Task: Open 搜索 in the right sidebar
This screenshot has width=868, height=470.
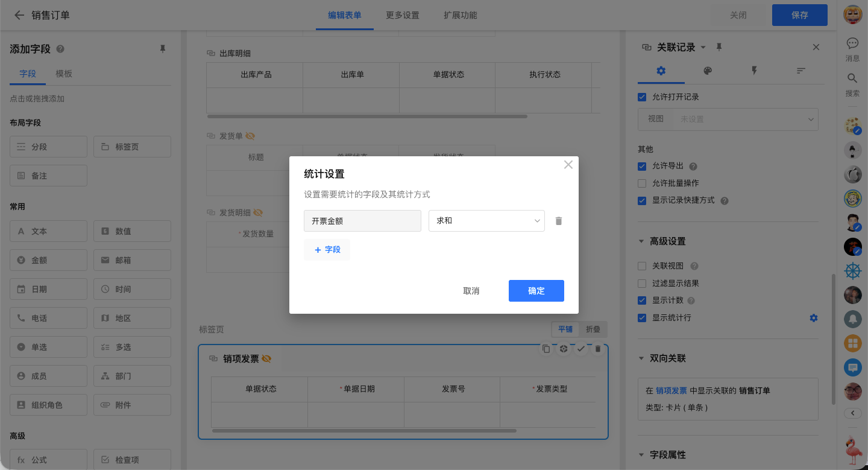Action: point(852,84)
